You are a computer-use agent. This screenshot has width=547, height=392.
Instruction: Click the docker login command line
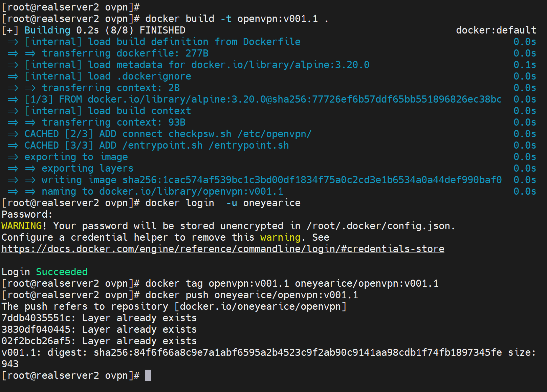[x=223, y=203]
